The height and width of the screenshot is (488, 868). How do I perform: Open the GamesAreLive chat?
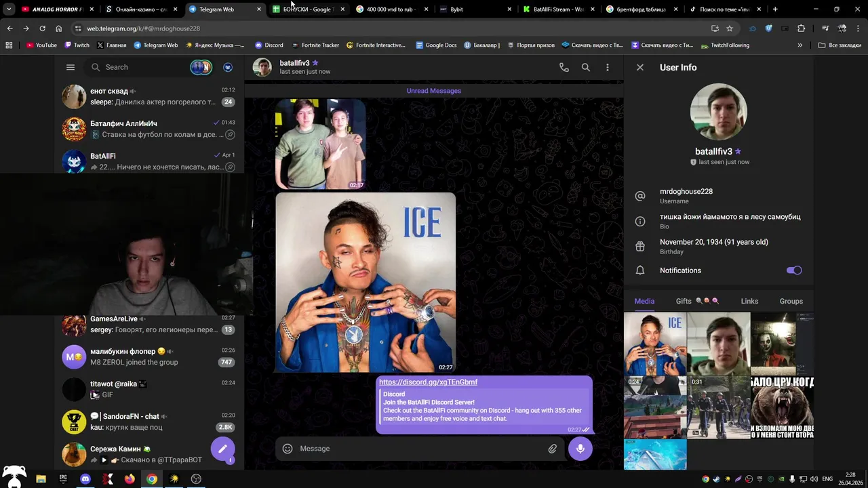click(x=149, y=324)
